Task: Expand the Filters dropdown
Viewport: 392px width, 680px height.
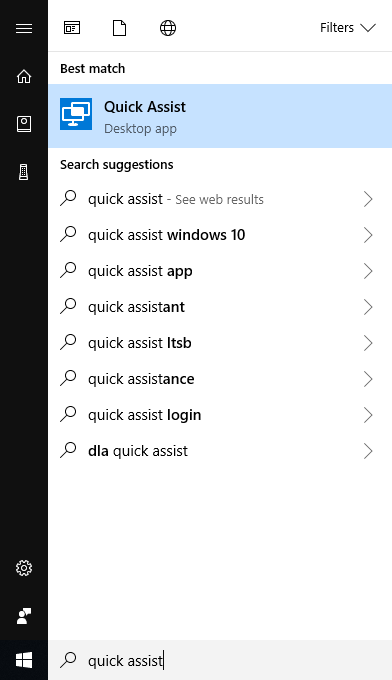Action: tap(348, 28)
